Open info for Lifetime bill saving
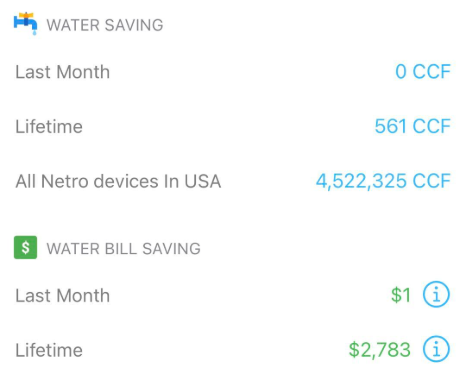 [x=436, y=349]
